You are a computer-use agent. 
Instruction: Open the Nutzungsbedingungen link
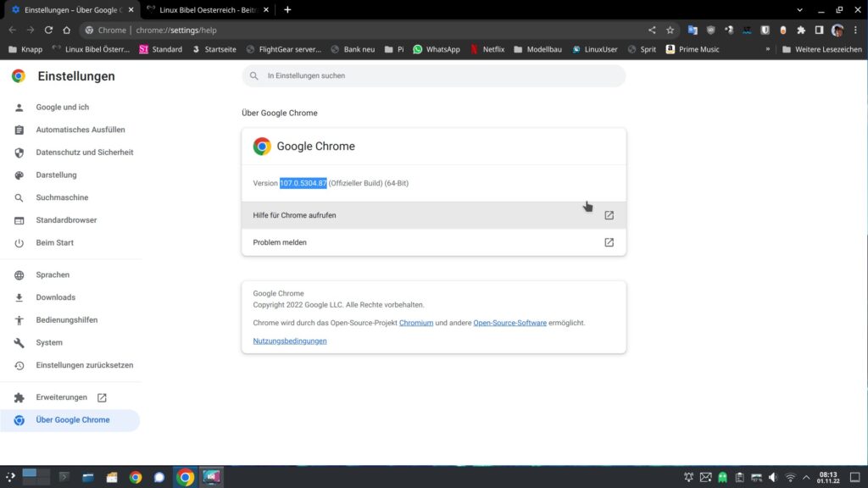(x=290, y=341)
